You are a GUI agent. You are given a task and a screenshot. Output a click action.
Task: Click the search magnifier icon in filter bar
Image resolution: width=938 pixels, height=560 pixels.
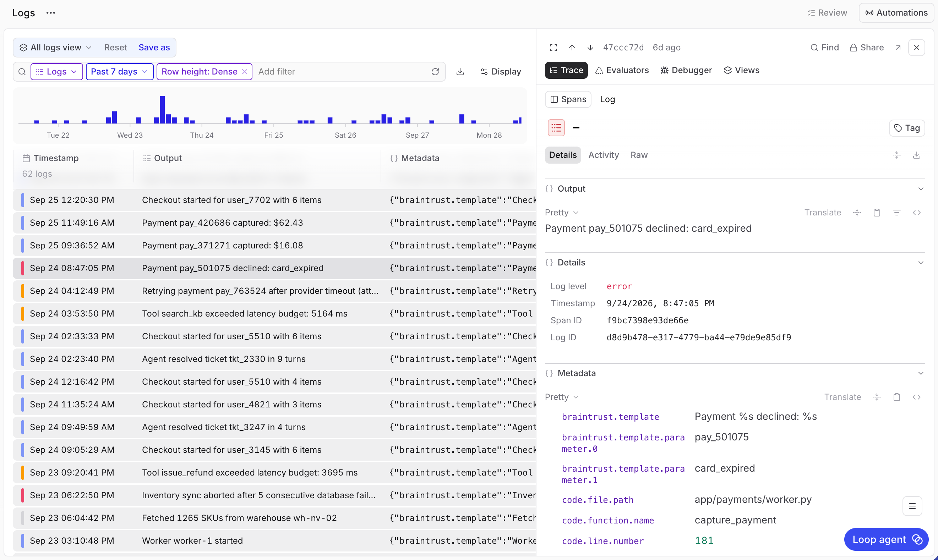(x=22, y=72)
